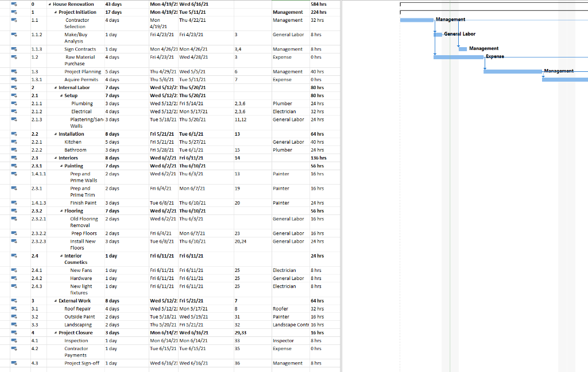
Task: Select the Inspector resource name cell
Action: coord(291,340)
